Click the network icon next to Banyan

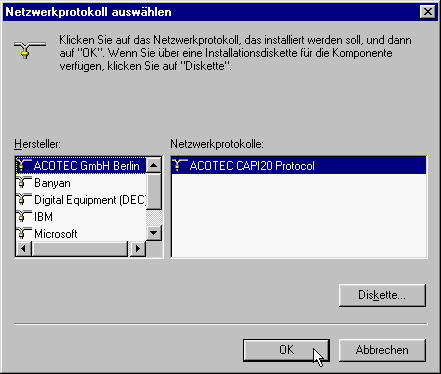(x=24, y=183)
